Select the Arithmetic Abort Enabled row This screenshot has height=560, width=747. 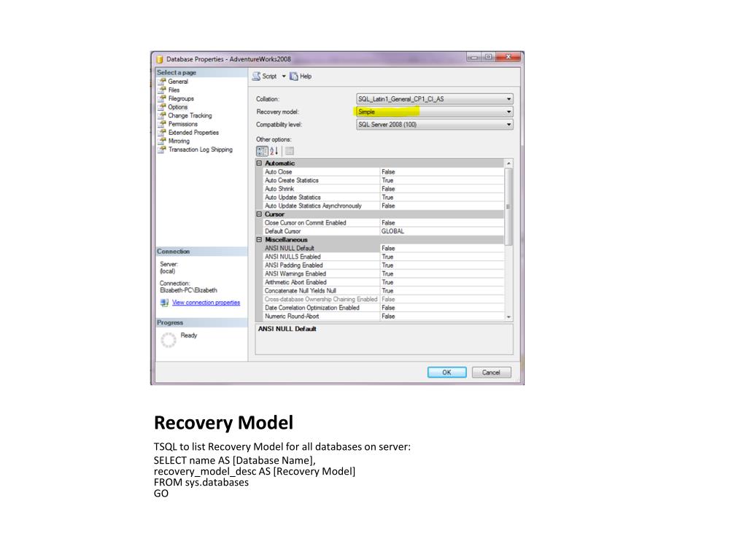coord(384,282)
